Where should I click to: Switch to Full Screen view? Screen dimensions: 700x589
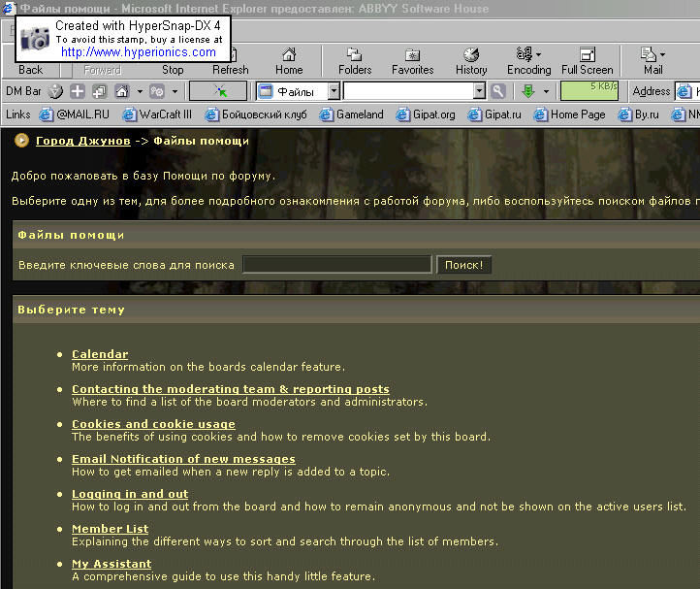tap(588, 61)
